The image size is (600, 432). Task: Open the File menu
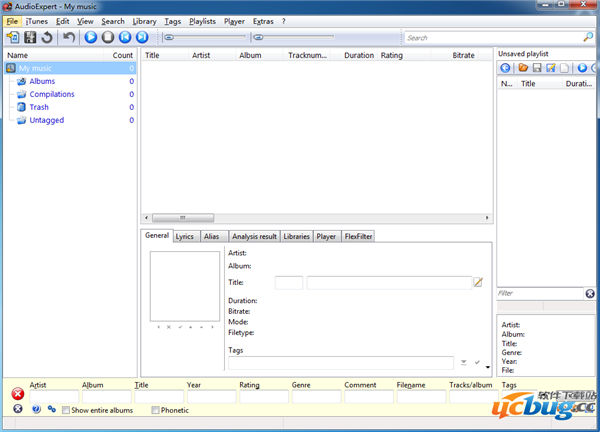(12, 21)
